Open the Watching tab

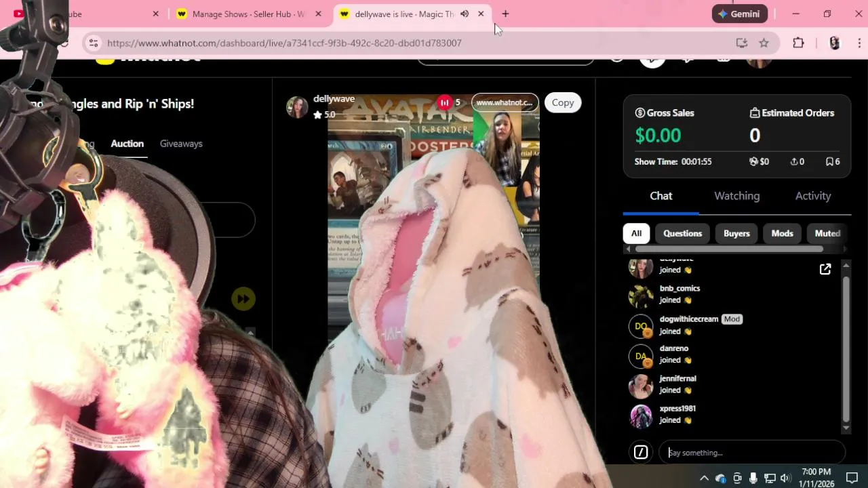point(737,196)
